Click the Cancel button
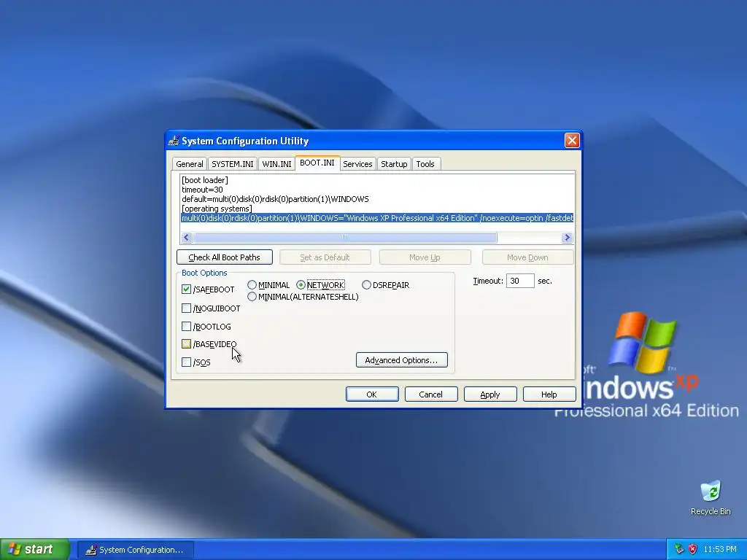 [431, 394]
